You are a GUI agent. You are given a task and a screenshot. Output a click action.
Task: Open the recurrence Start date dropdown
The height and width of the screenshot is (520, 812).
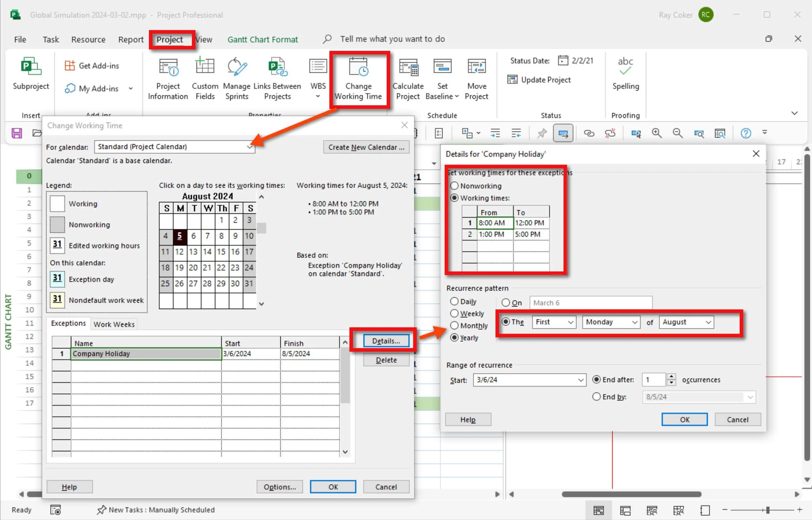[x=581, y=380]
